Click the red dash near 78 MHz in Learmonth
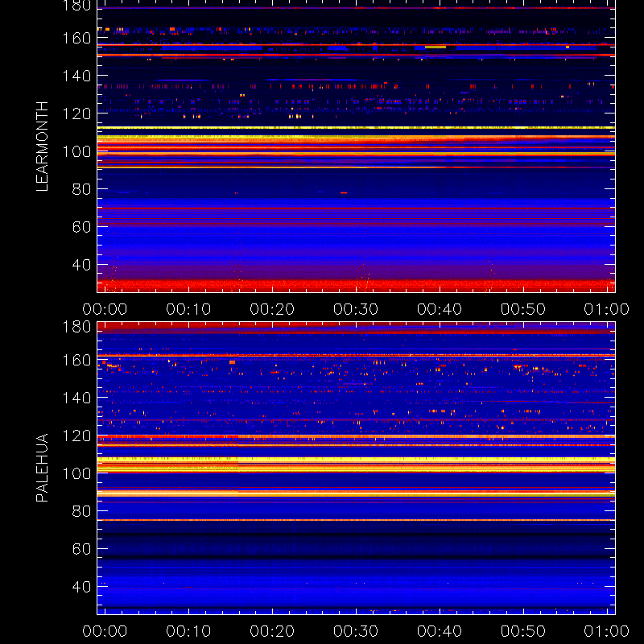Image resolution: width=644 pixels, height=644 pixels. coord(344,192)
